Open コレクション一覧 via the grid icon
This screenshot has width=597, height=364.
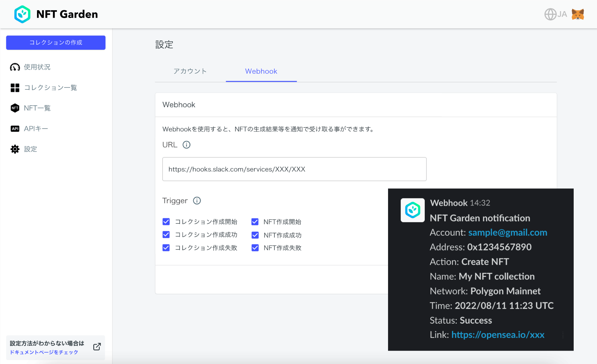pos(15,87)
